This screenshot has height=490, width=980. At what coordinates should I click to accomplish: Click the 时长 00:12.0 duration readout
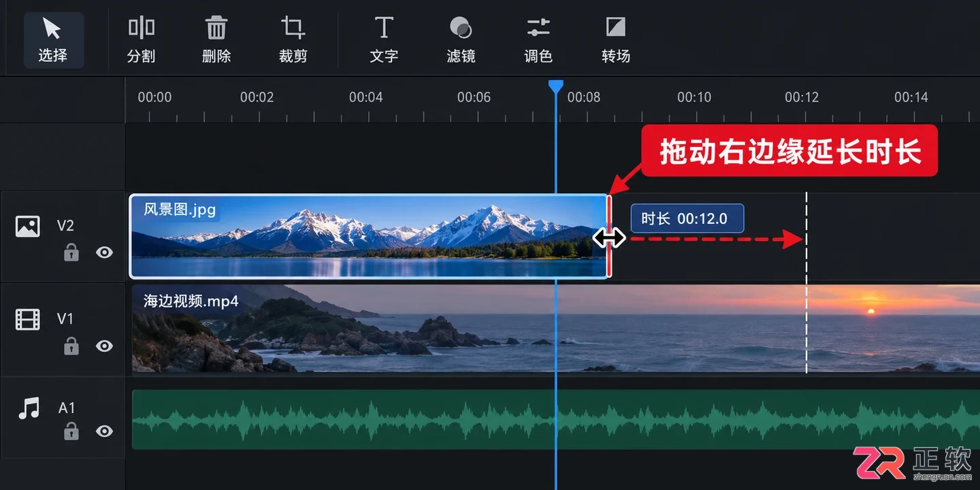click(x=687, y=218)
